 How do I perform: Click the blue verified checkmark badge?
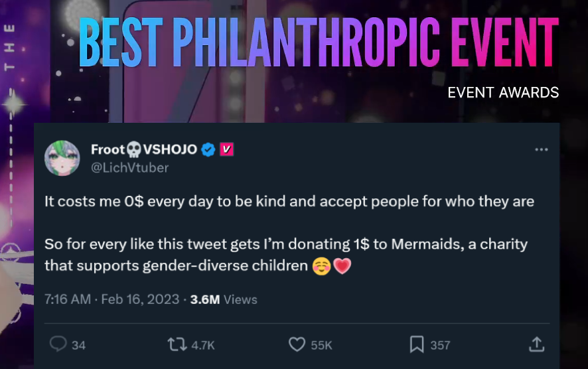coord(208,149)
